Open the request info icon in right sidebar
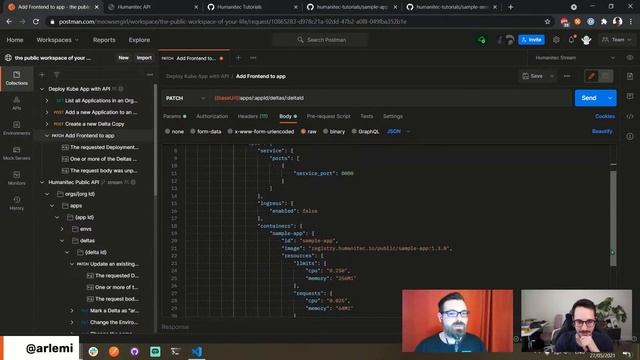 630,136
